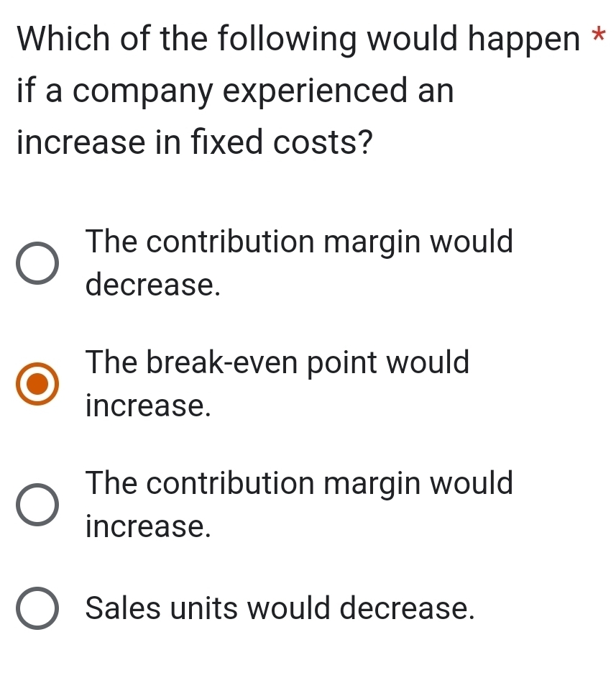This screenshot has height=673, width=616.
Task: Click the word 'break-even' in the second option
Action: [x=222, y=362]
